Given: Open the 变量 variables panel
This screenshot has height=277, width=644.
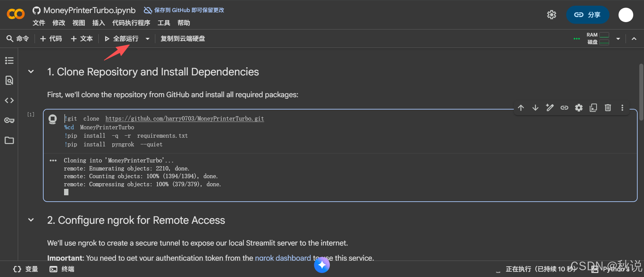Looking at the screenshot, I should click(x=25, y=269).
